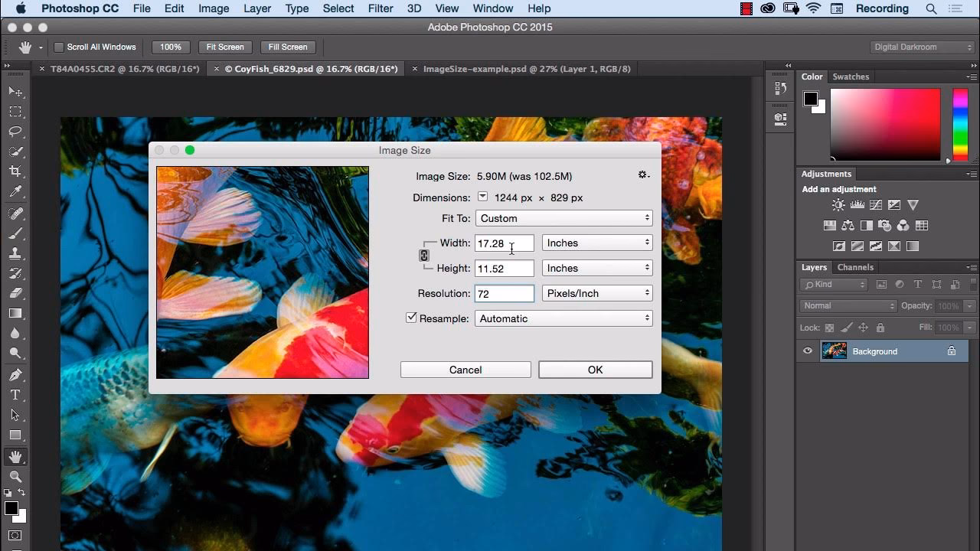Uncheck the Resample checkbox
The width and height of the screenshot is (980, 551).
click(411, 317)
